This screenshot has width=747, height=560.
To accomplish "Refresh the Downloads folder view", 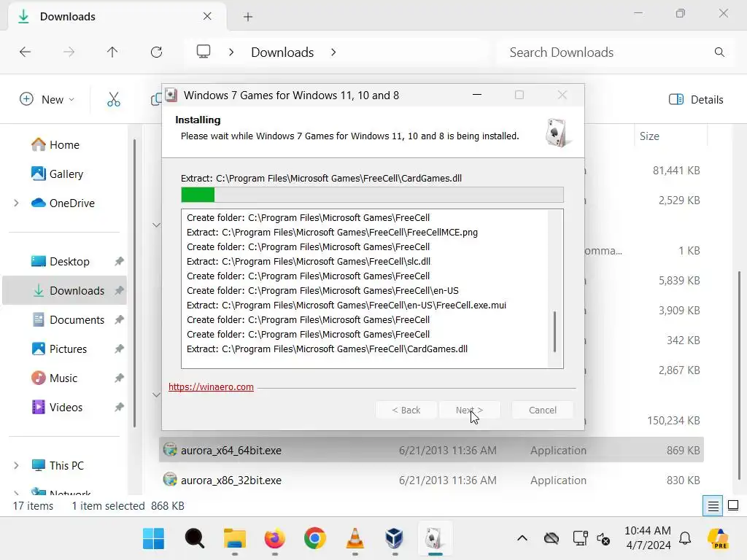I will tap(156, 52).
